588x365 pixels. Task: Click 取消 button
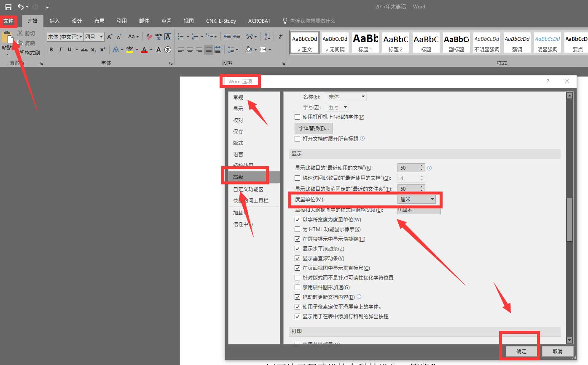tap(557, 351)
